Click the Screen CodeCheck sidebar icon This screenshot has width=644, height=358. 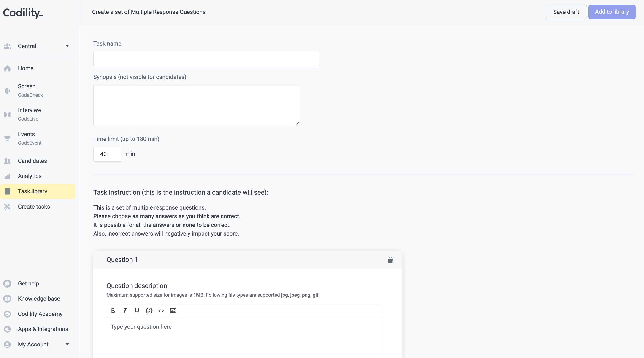(x=7, y=91)
